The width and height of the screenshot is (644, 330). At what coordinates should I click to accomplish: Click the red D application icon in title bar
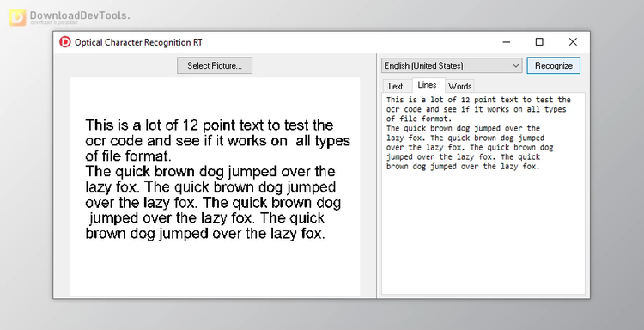[65, 42]
